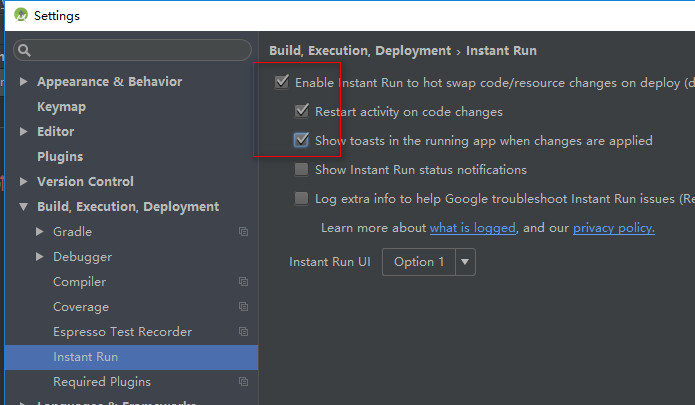Screen dimensions: 695x405
Task: Click the project-level icon beside Coverage
Action: click(x=243, y=307)
